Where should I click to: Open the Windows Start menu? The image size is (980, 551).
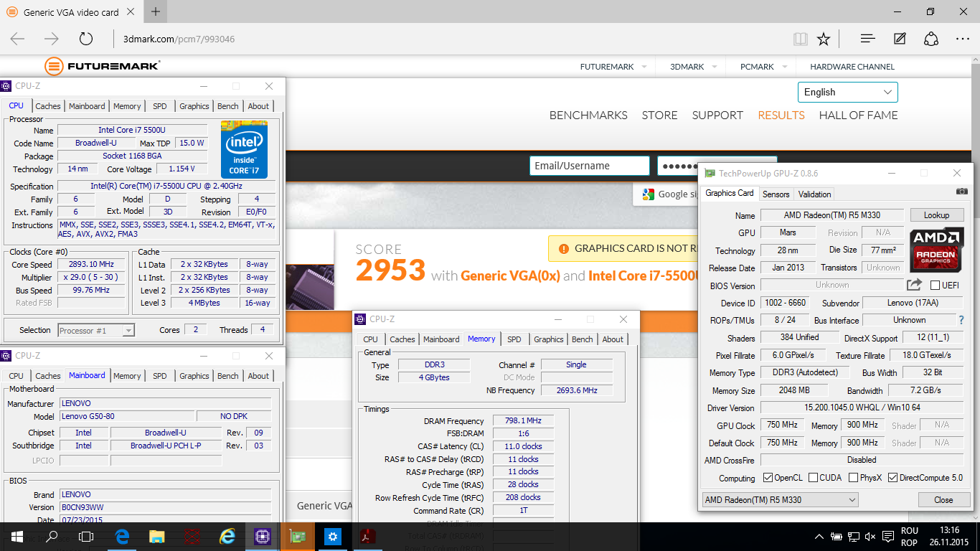pos(17,536)
